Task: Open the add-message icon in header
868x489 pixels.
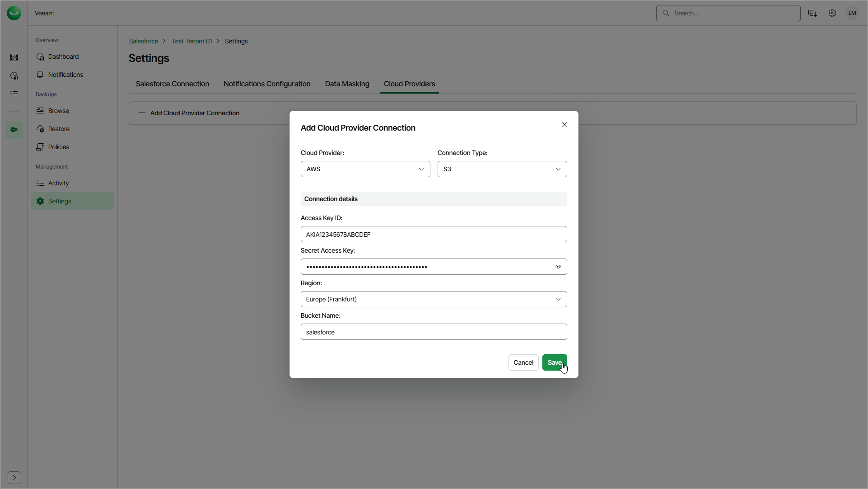Action: pyautogui.click(x=812, y=13)
